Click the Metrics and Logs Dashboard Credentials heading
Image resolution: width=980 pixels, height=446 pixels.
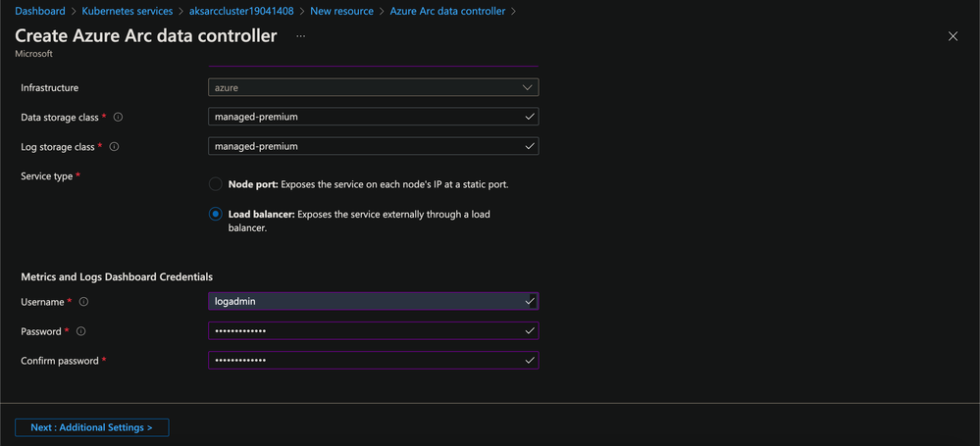pyautogui.click(x=117, y=276)
